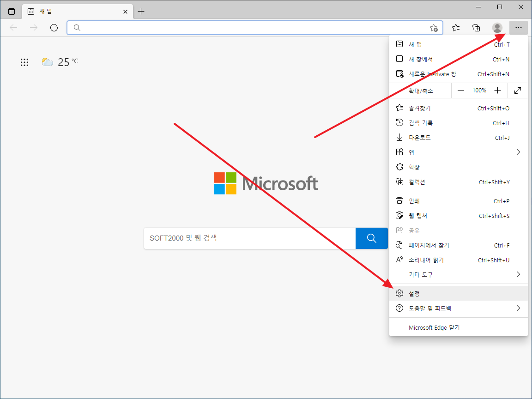Toggle the vertical tabs button in title bar
The width and height of the screenshot is (532, 399).
(x=12, y=12)
